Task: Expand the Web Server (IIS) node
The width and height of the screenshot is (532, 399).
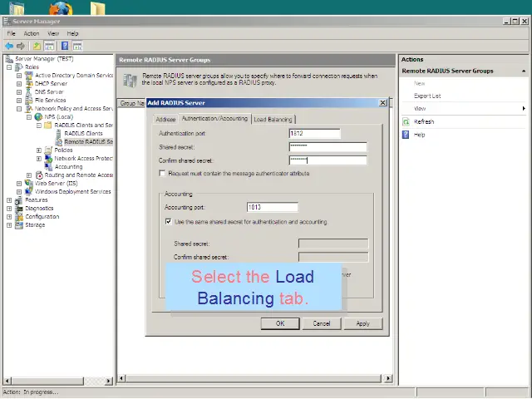Action: 19,184
